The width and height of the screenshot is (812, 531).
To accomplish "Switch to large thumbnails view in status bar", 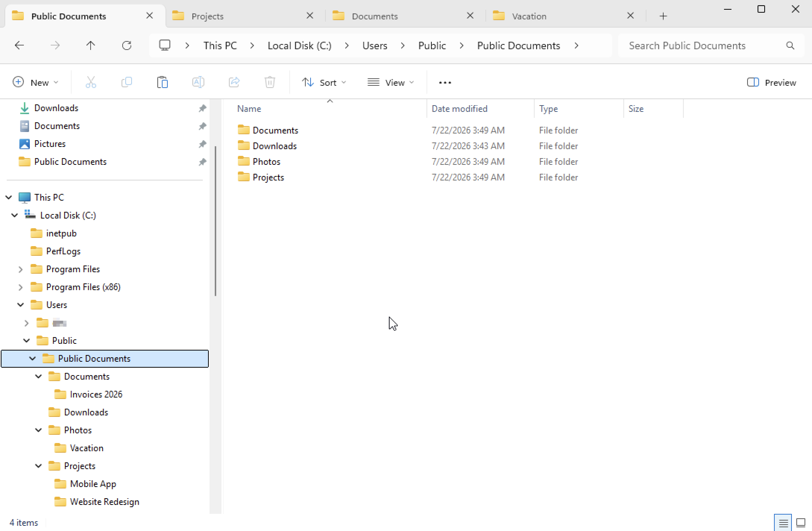I will (801, 523).
